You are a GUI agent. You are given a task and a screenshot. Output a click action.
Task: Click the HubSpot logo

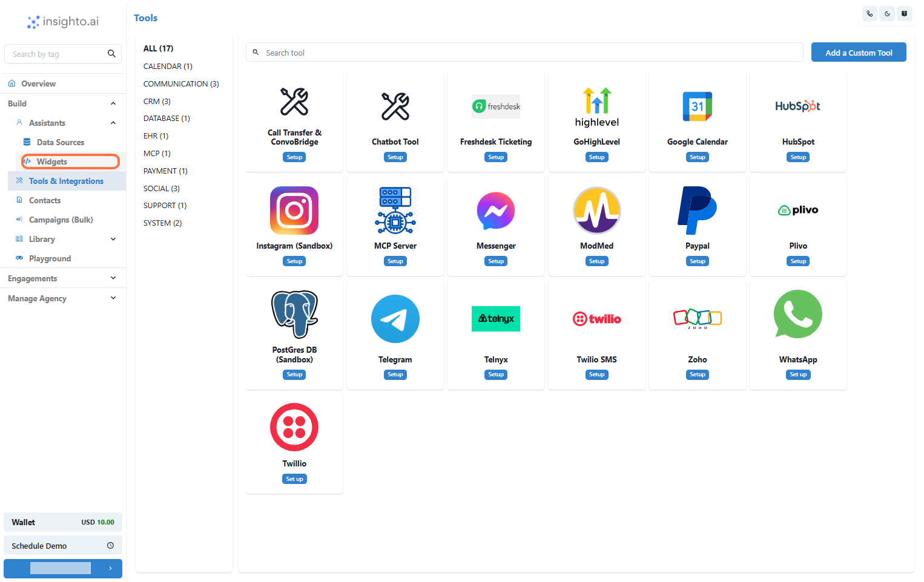798,106
